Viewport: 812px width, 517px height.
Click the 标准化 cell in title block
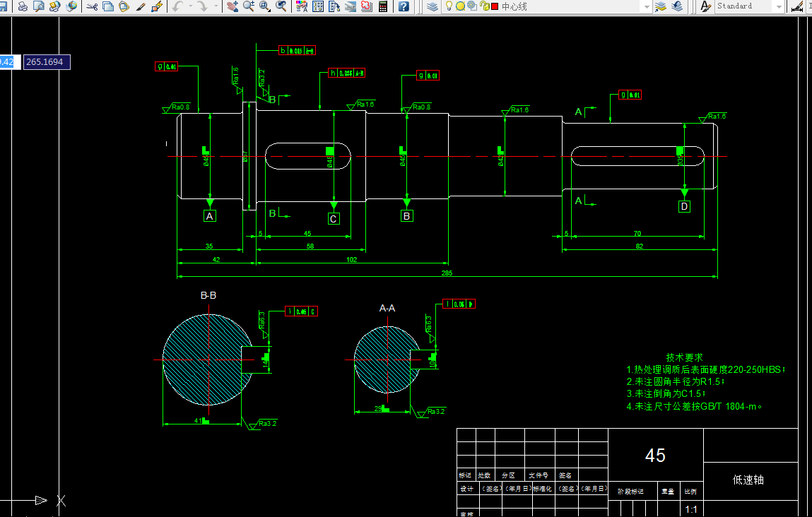pyautogui.click(x=542, y=489)
